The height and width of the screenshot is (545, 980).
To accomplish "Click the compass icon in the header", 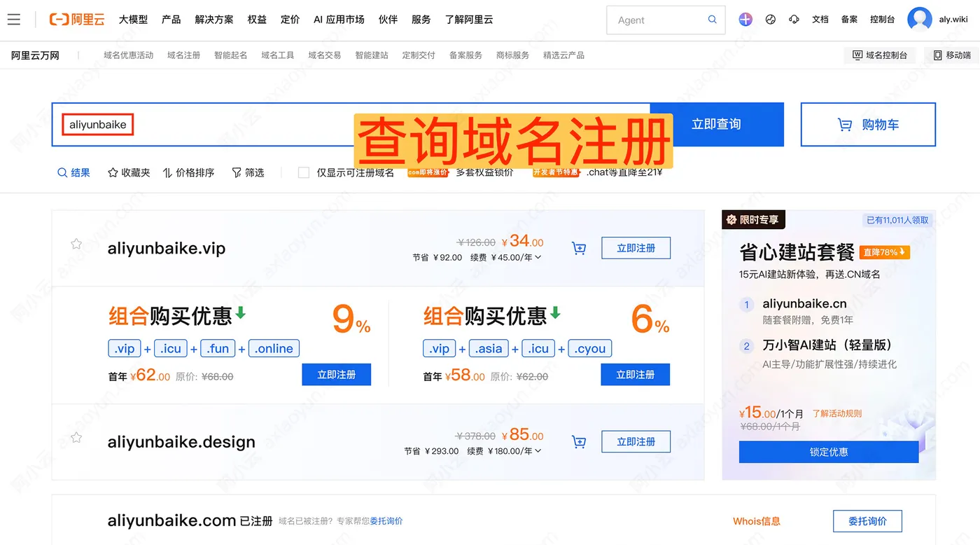I will click(x=771, y=20).
